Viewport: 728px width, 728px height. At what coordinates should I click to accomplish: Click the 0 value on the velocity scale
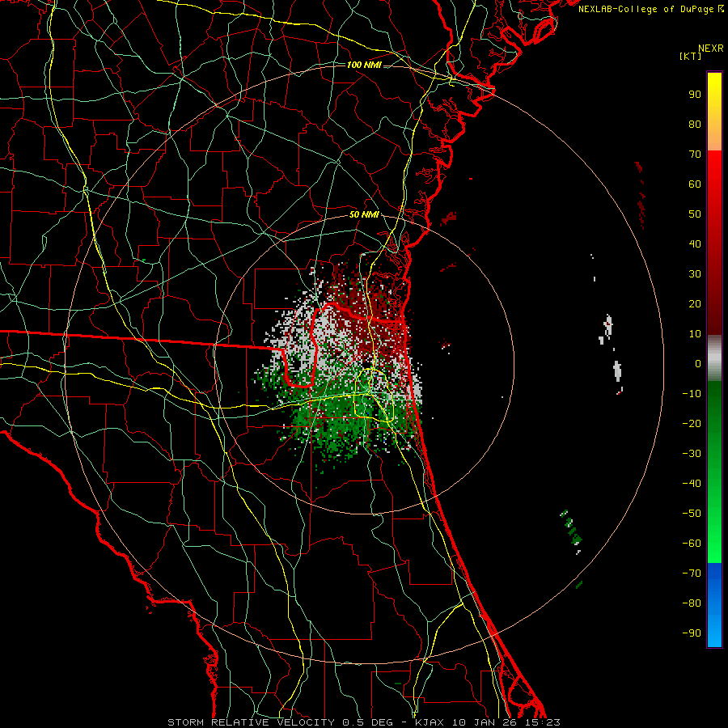(x=698, y=364)
